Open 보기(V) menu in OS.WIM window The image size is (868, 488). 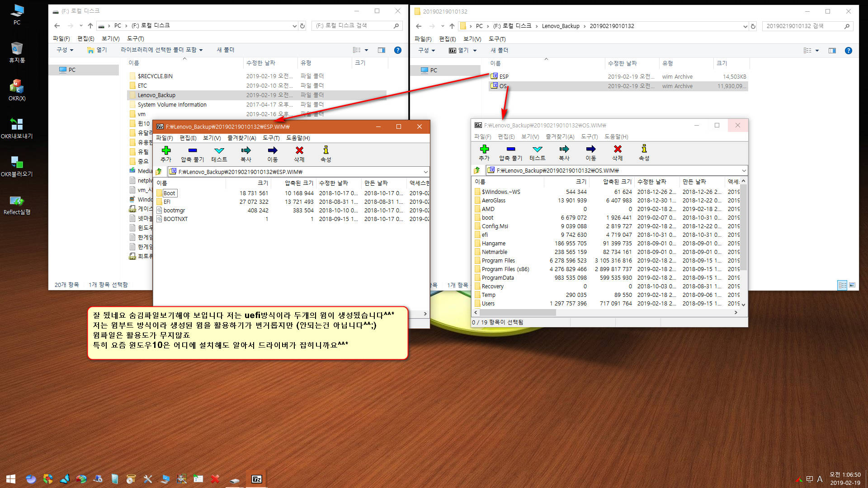530,136
